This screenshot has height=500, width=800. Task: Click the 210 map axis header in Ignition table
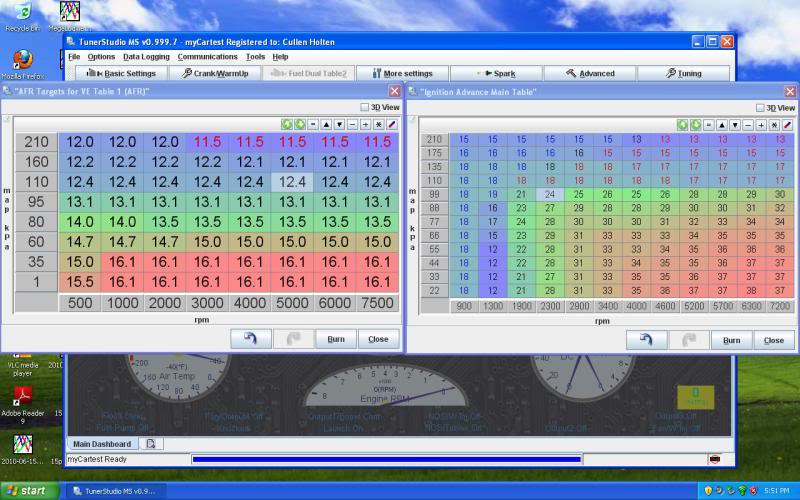point(434,139)
